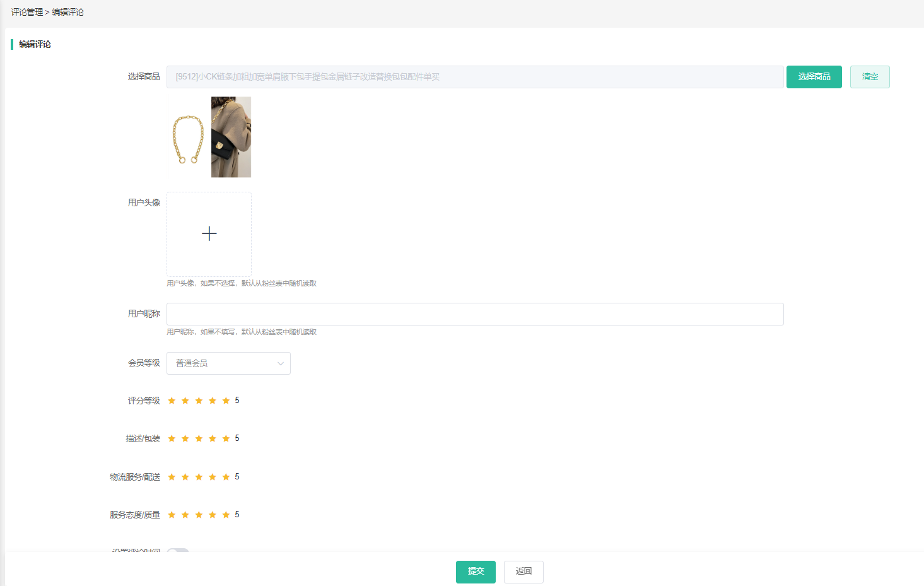Choose the third star for 描述/包装
Viewport: 924px width, 586px height.
[199, 438]
